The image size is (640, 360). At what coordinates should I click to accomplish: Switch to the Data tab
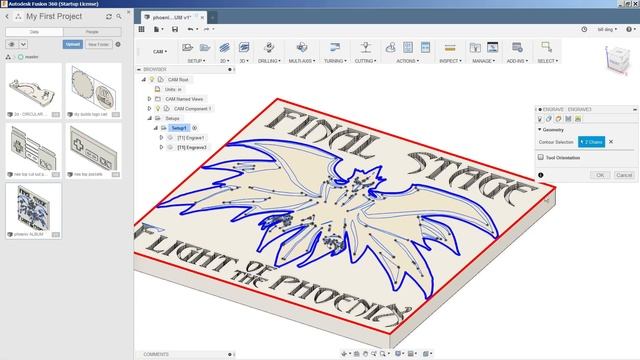(34, 32)
